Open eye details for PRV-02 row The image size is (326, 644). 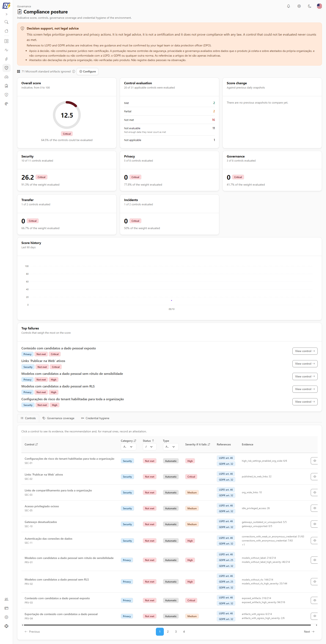(314, 582)
